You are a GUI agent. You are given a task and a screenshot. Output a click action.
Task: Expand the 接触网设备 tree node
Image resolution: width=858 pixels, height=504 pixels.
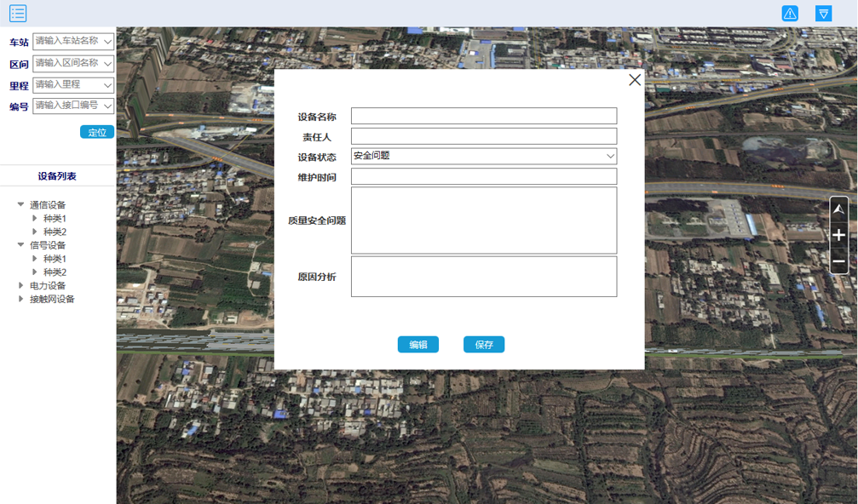coord(21,299)
